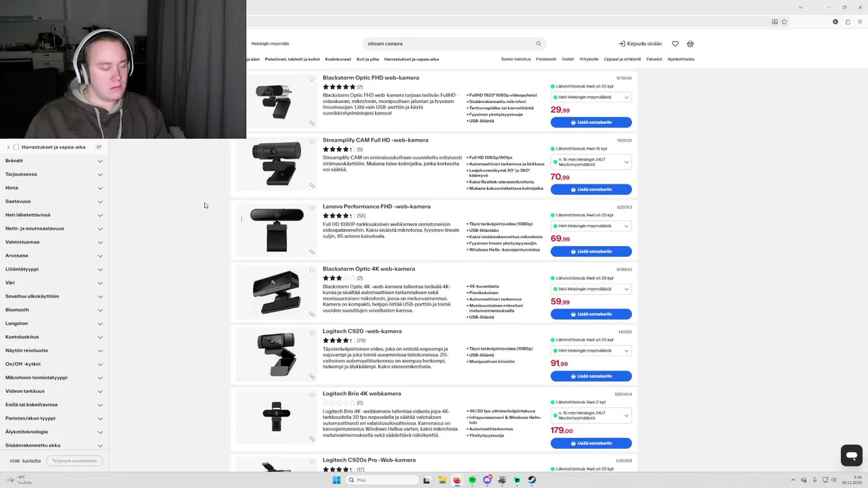
Task: Expand the Videon tarkkuus filter
Action: click(x=54, y=391)
